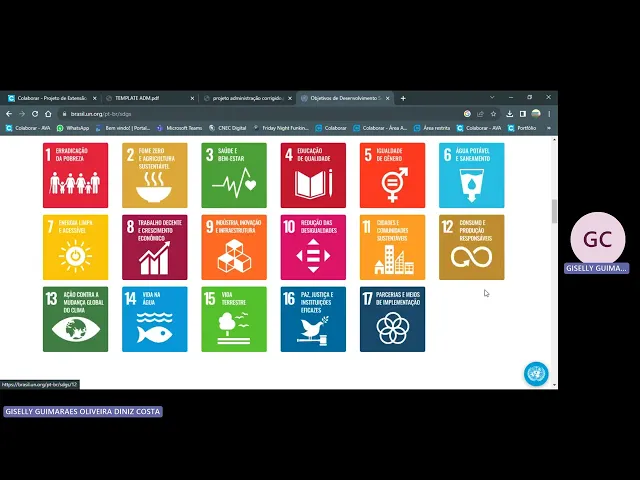Open SDG 1 Erradicação da Pobreza tile
Screen dimensions: 640x480
(x=76, y=175)
